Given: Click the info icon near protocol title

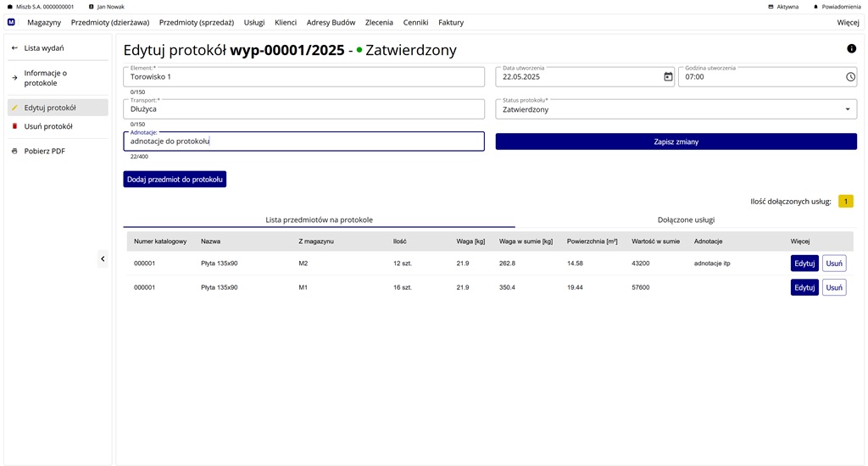Looking at the screenshot, I should point(851,48).
